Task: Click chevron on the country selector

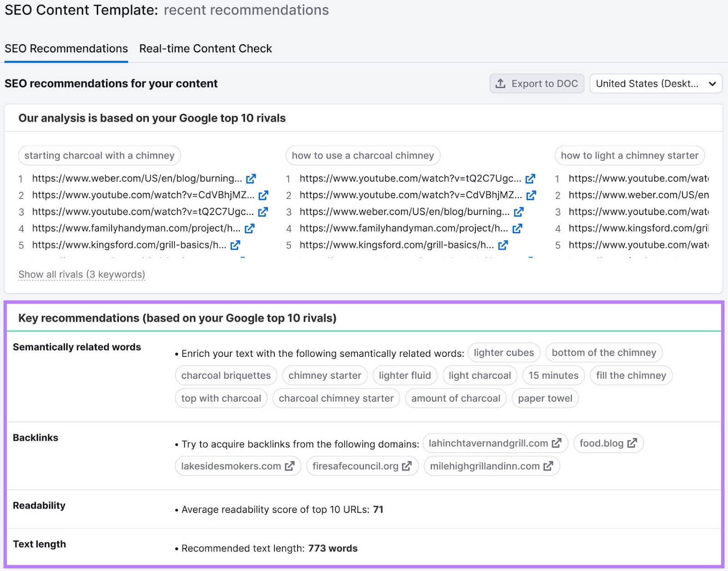Action: 712,83
